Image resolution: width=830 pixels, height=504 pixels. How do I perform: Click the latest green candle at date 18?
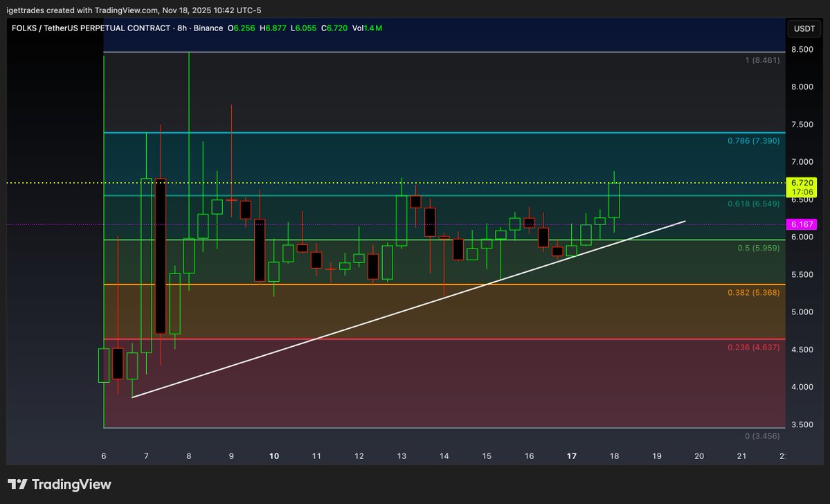pos(614,200)
